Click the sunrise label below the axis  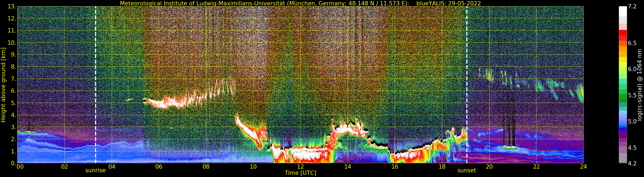pos(95,171)
